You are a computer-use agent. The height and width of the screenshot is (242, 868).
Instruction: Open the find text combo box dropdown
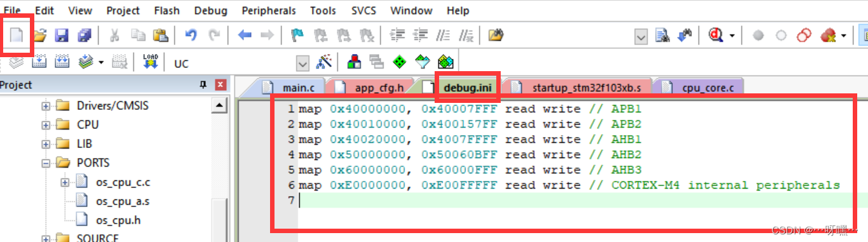tap(641, 36)
